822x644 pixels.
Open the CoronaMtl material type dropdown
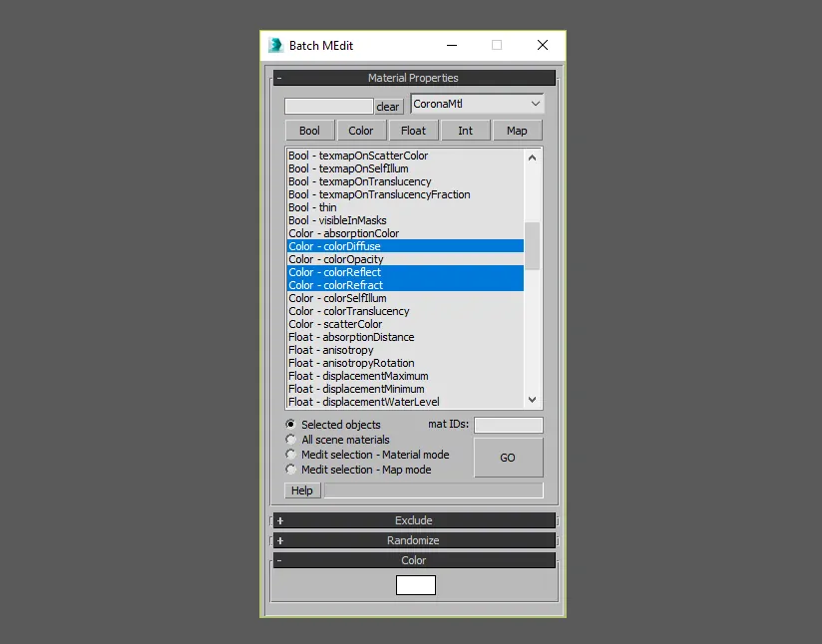pos(477,104)
